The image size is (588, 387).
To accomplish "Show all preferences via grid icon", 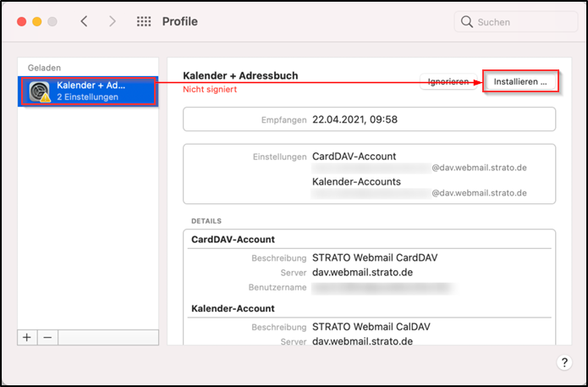I will [144, 21].
